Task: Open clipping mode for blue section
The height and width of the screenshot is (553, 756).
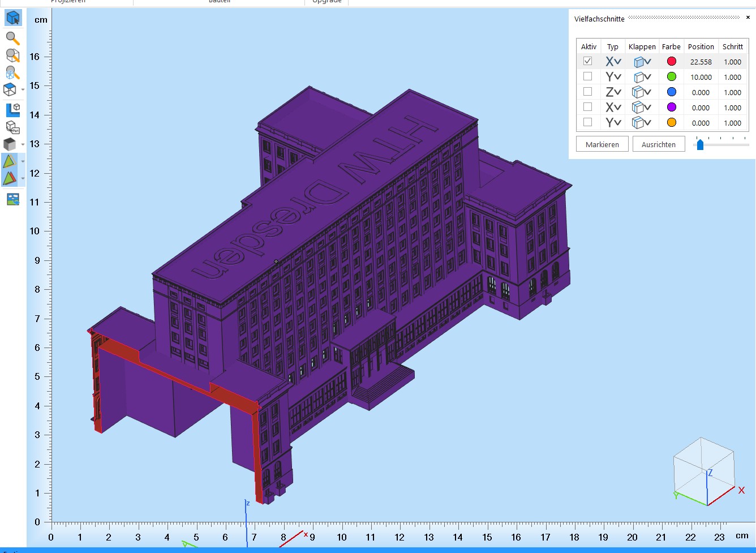Action: click(642, 92)
